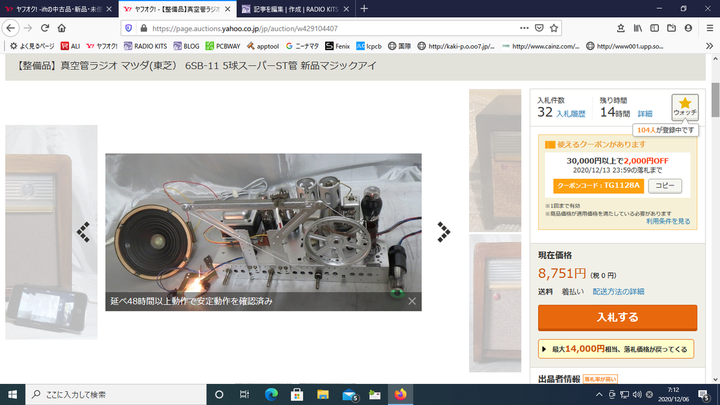Open 配送方法の詳細 shipping details link
The image size is (720, 405).
(618, 291)
